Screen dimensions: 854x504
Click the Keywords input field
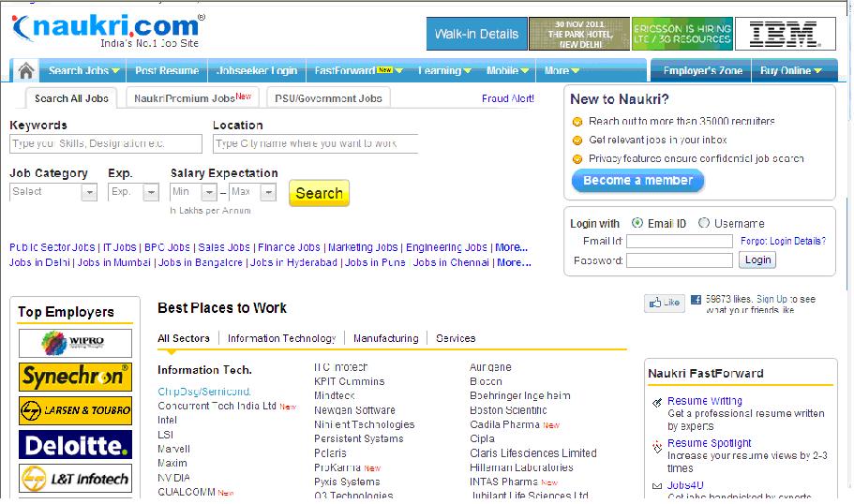tap(105, 143)
